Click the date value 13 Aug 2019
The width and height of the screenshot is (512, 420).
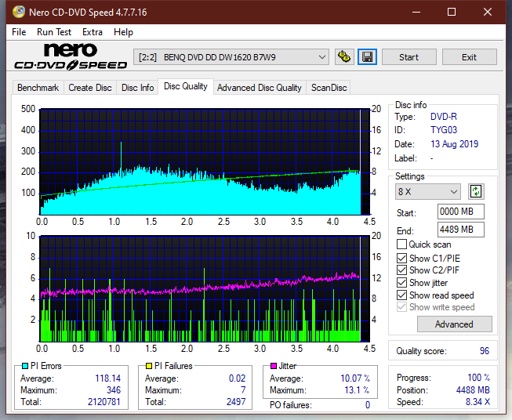pos(454,144)
